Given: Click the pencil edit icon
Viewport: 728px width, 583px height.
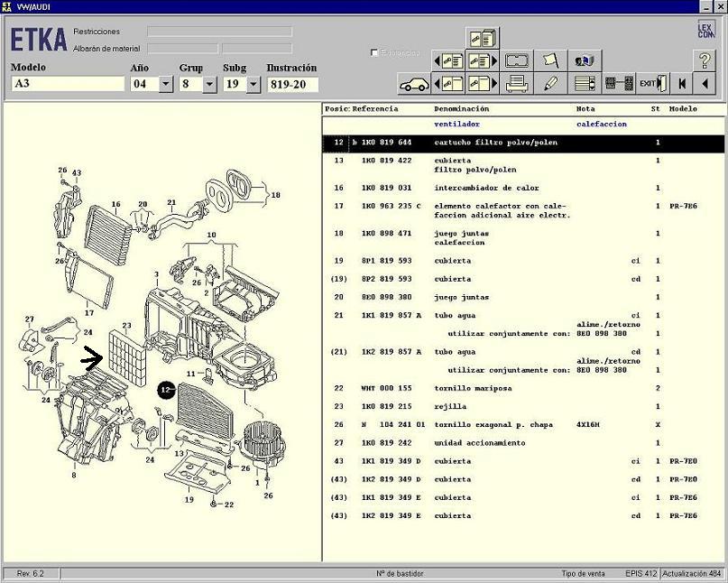Looking at the screenshot, I should pyautogui.click(x=550, y=84).
